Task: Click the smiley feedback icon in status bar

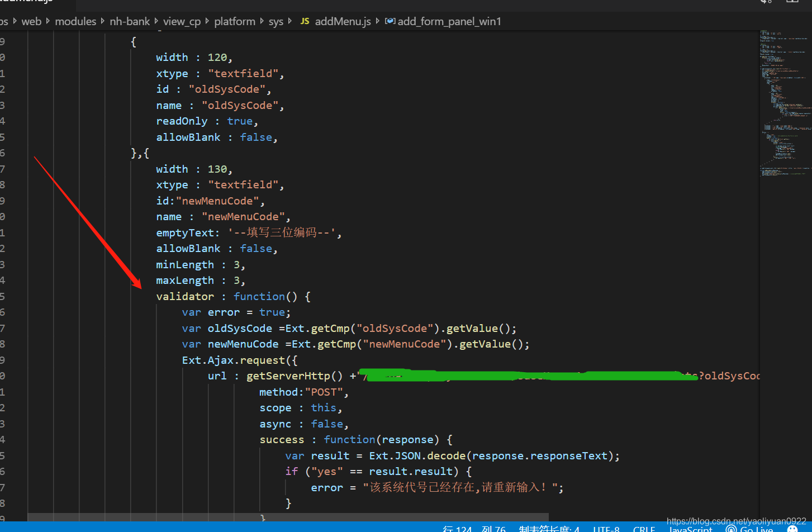Action: (x=792, y=528)
